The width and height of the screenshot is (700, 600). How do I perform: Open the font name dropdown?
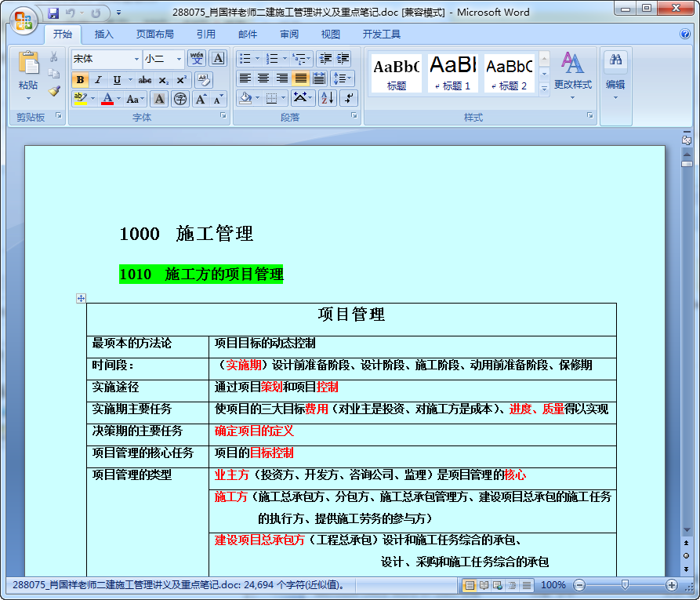point(136,59)
